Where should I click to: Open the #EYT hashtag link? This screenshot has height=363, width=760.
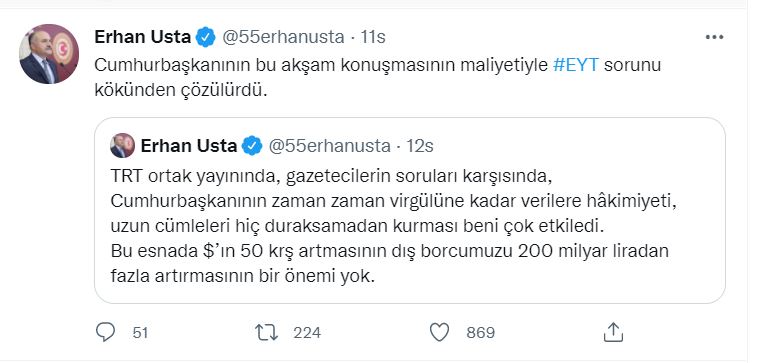pyautogui.click(x=576, y=65)
